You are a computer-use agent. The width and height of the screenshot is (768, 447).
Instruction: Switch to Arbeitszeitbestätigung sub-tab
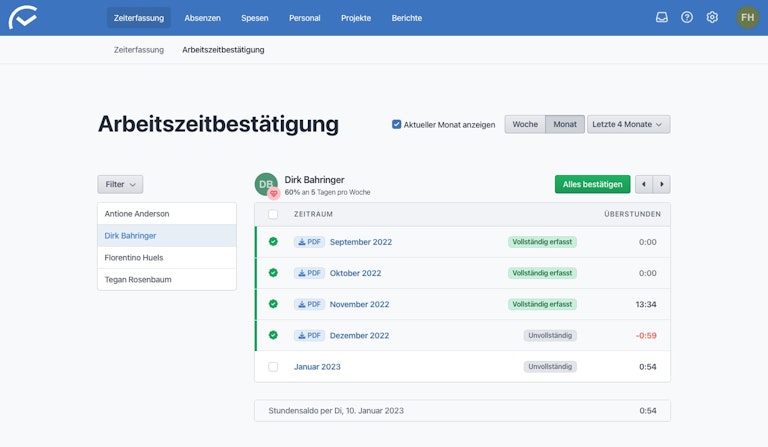pyautogui.click(x=223, y=50)
